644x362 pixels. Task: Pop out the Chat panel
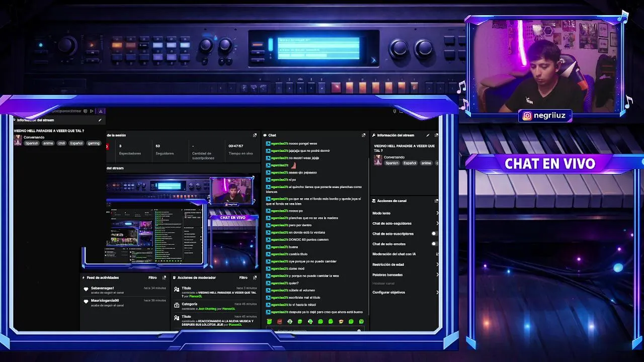tap(363, 135)
